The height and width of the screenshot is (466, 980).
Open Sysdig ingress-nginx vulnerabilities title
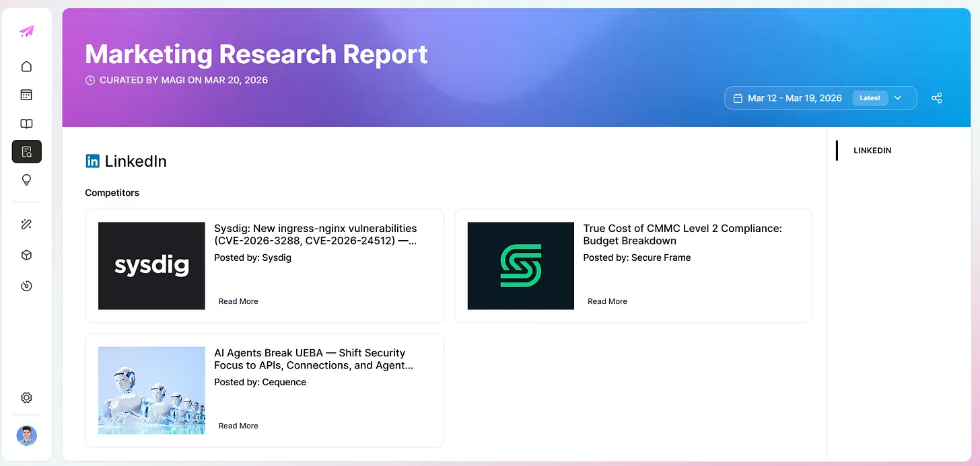[316, 235]
